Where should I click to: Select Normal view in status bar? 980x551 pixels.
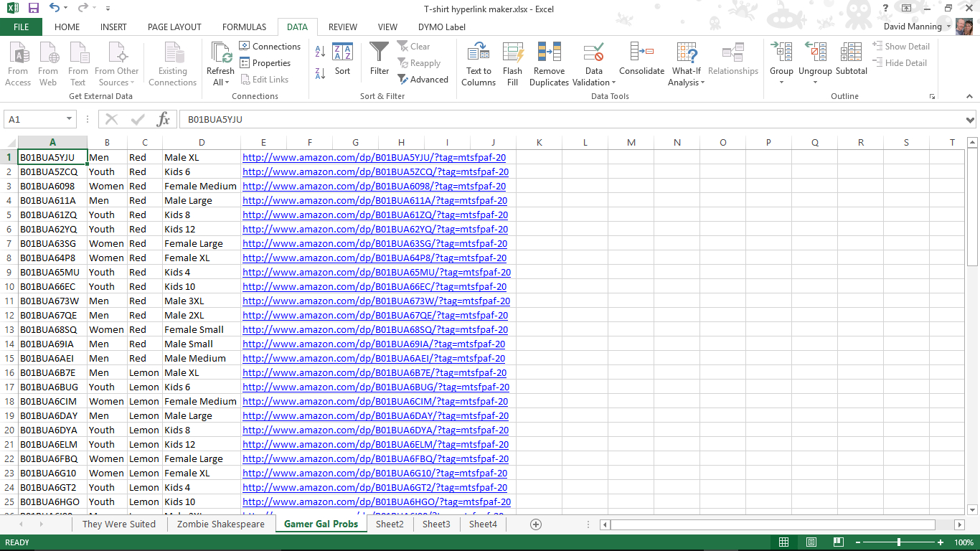(784, 542)
